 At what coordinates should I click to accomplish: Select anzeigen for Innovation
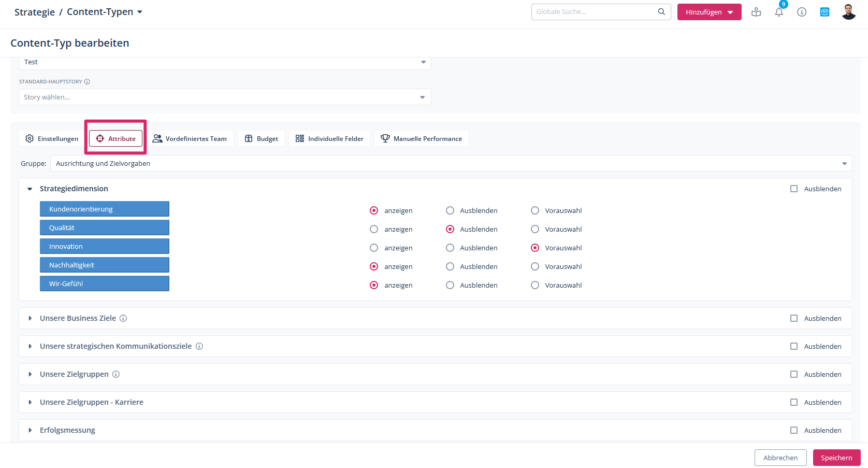click(x=374, y=248)
